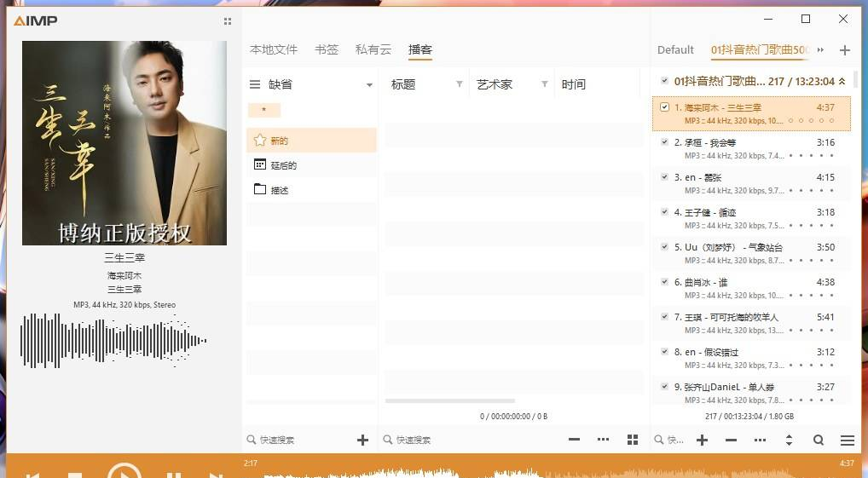Select the 延后的 category item
Image resolution: width=868 pixels, height=478 pixels.
pos(283,165)
